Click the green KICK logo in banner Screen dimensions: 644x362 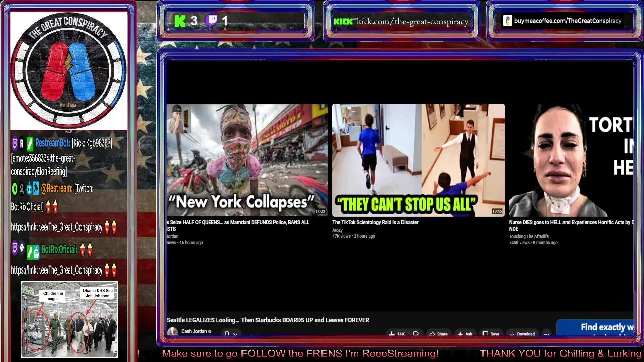(x=344, y=21)
